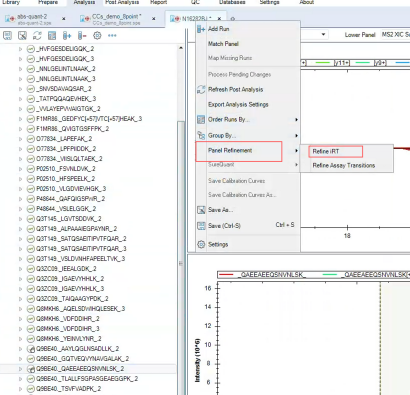Open Settings from the context menu
The image size is (410, 395).
coord(218,244)
